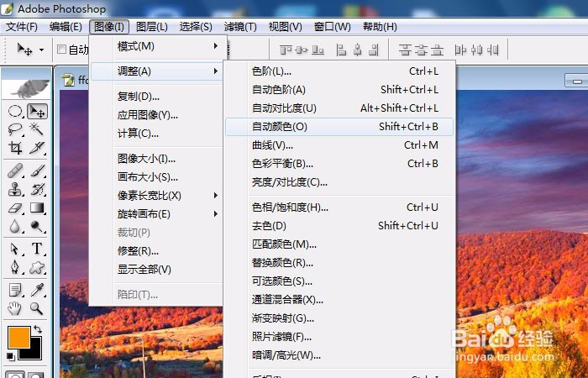Reset to default black and white colors
Screen dimensions: 588x378
[x=10, y=356]
